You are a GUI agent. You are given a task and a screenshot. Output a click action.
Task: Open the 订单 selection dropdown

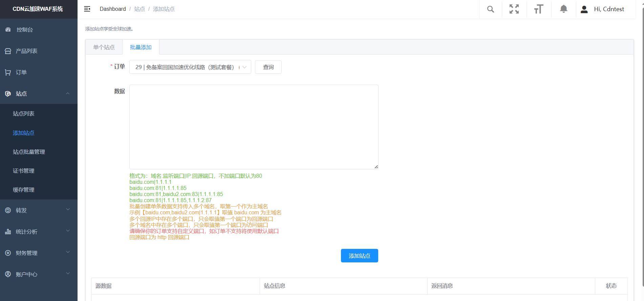[x=190, y=67]
